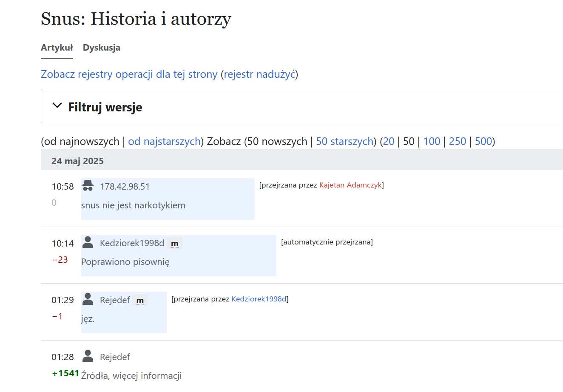
Task: Open the Filtruj wersje heading
Action: [105, 107]
